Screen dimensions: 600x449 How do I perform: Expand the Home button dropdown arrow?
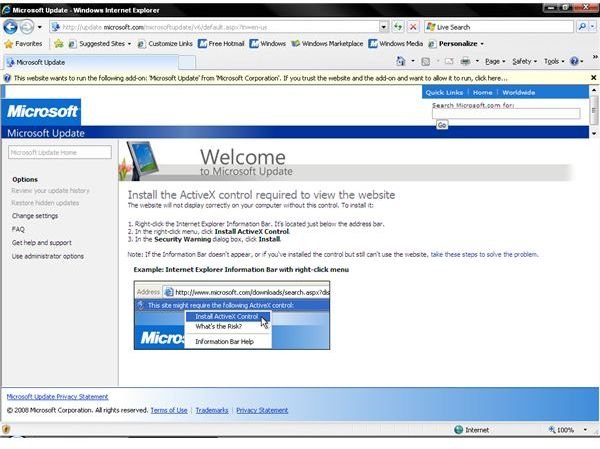pyautogui.click(x=413, y=61)
